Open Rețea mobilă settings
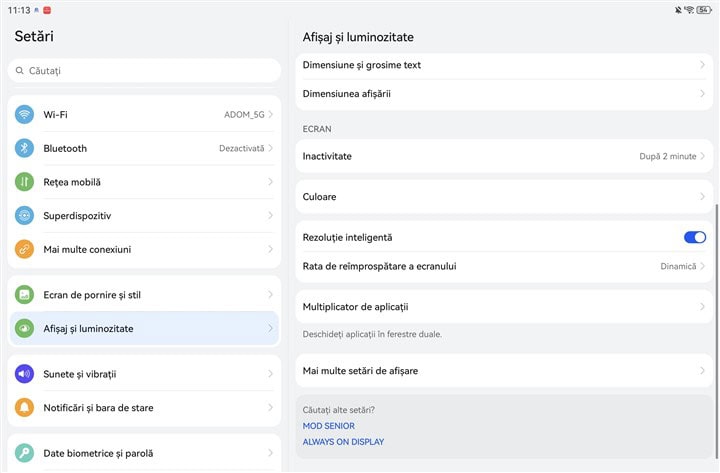Screen dimensions: 720x473 pyautogui.click(x=144, y=182)
